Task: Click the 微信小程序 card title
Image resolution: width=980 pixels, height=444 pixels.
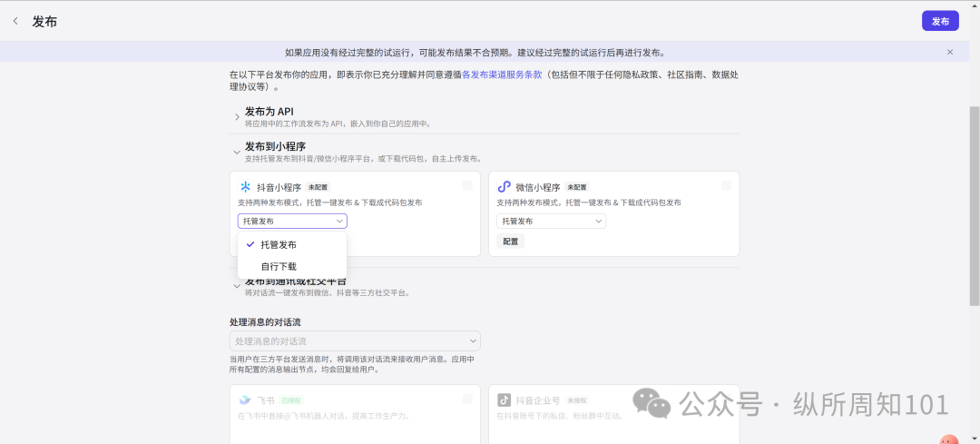Action: click(x=538, y=187)
